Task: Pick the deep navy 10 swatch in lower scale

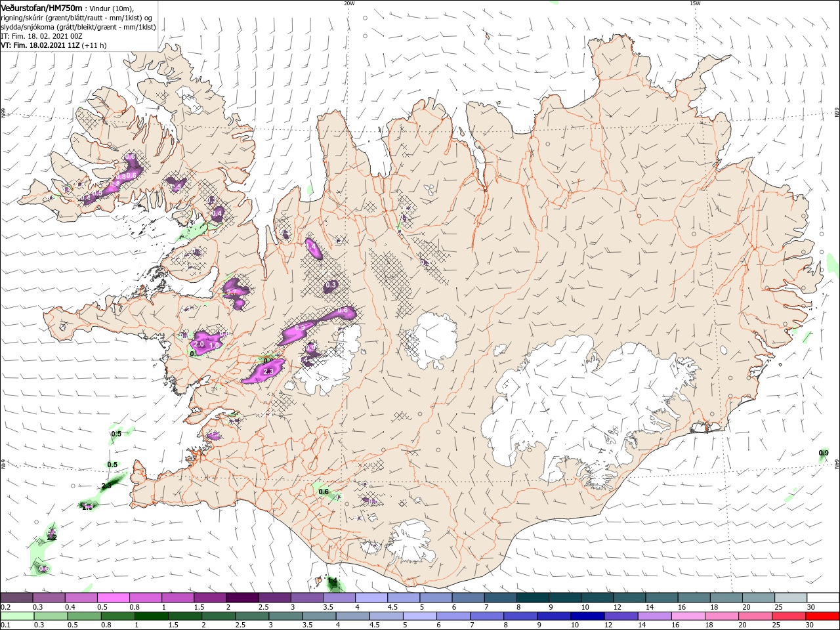Action: click(x=587, y=616)
